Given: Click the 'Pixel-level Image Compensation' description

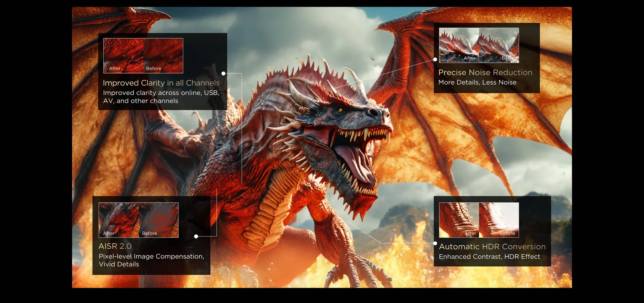Looking at the screenshot, I should pos(151,257).
